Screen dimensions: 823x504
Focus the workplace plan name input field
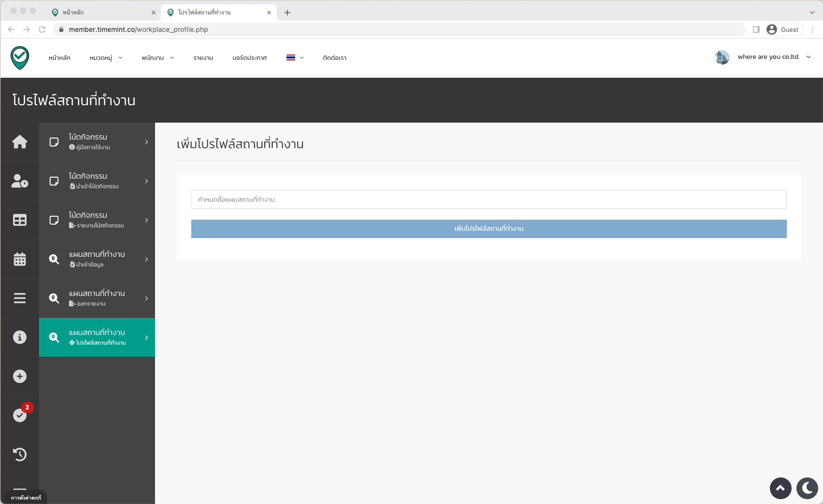(489, 199)
